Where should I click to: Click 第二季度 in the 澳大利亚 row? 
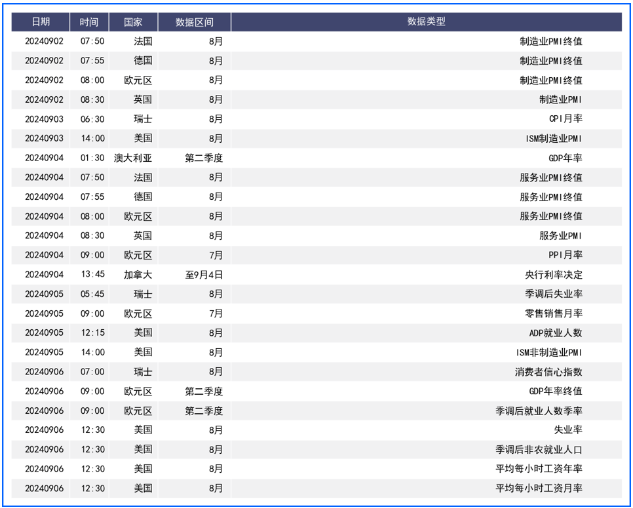click(204, 158)
